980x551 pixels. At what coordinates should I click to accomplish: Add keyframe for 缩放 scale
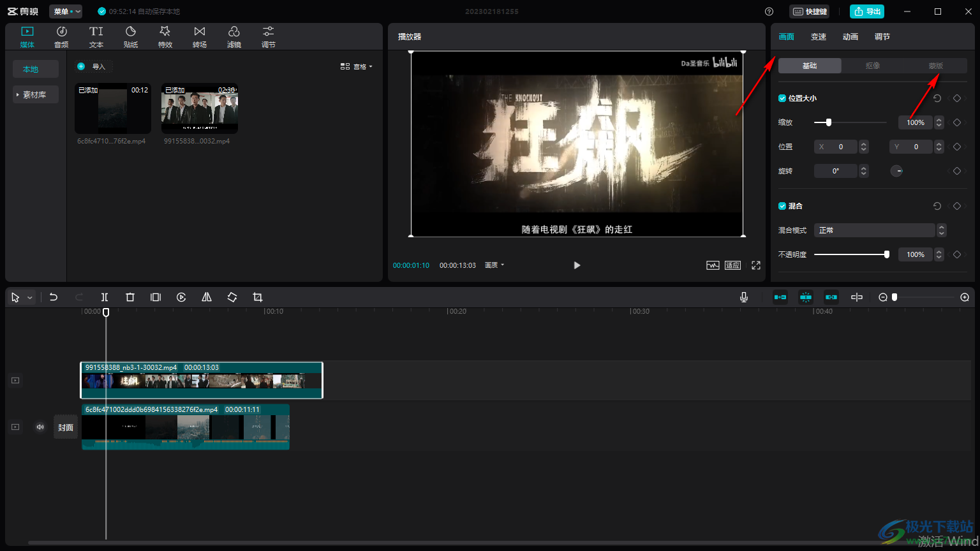coord(957,122)
